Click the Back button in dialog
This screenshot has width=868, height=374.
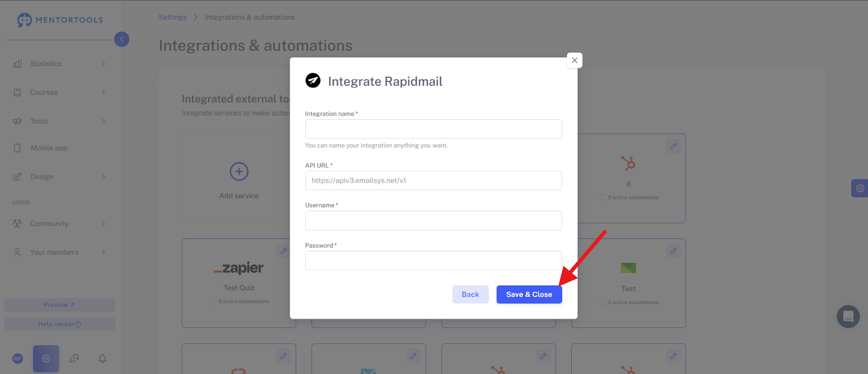tap(470, 294)
